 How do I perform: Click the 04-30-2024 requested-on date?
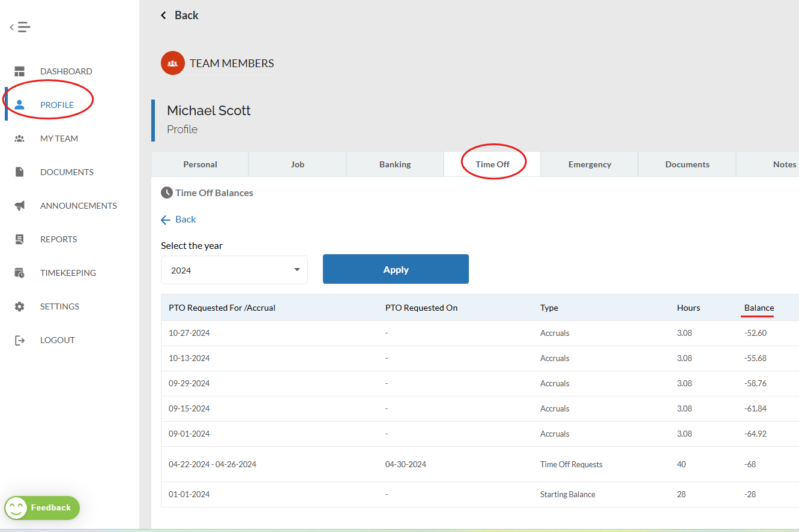pyautogui.click(x=406, y=464)
